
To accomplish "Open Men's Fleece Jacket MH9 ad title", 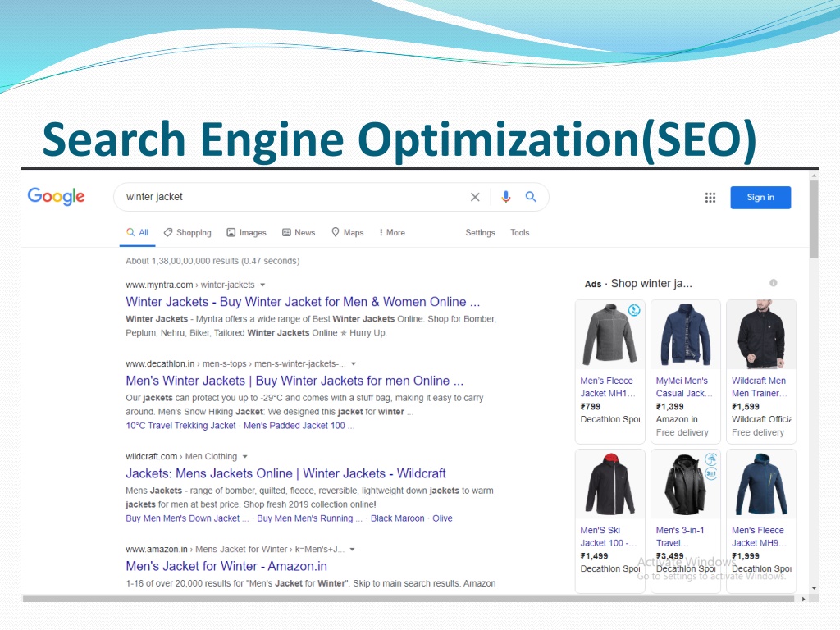I will click(x=759, y=536).
